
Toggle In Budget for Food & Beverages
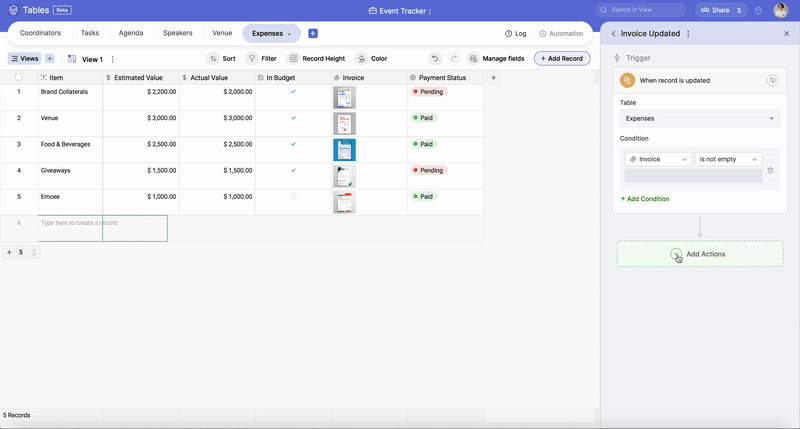coord(293,144)
